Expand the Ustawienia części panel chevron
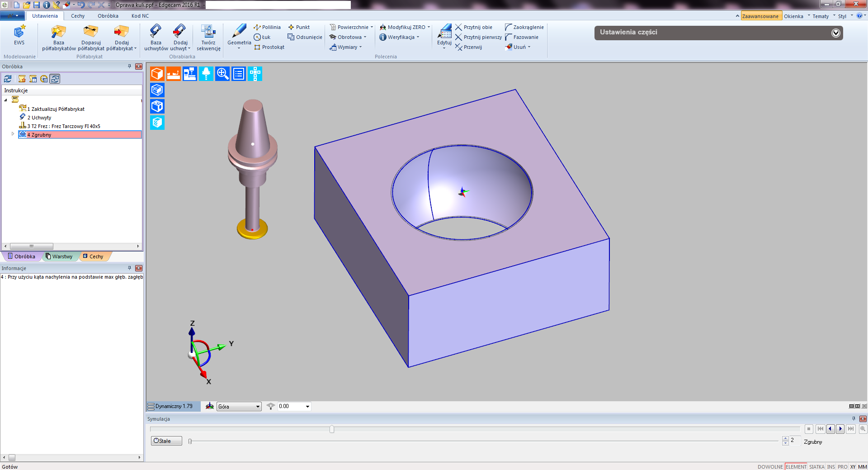This screenshot has width=868, height=470. [836, 33]
